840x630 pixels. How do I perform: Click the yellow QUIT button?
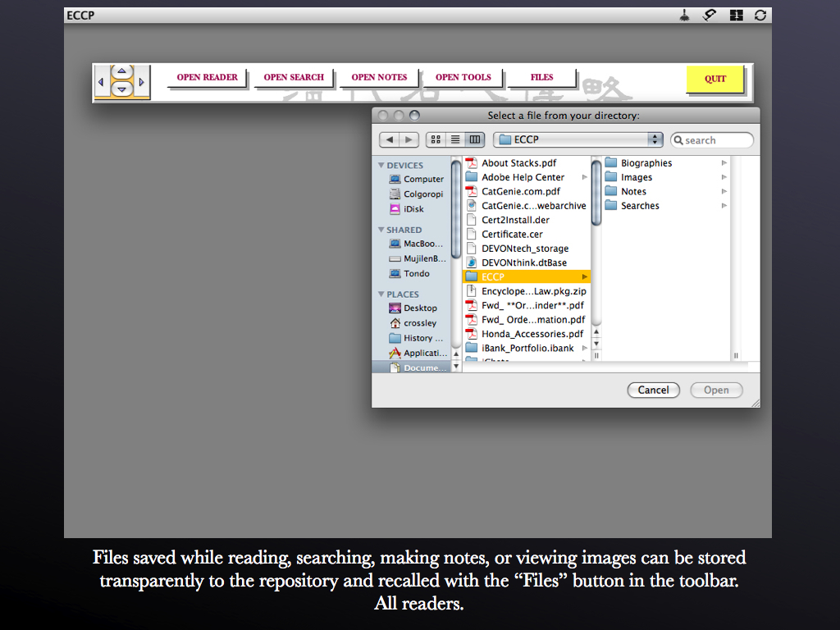(715, 79)
